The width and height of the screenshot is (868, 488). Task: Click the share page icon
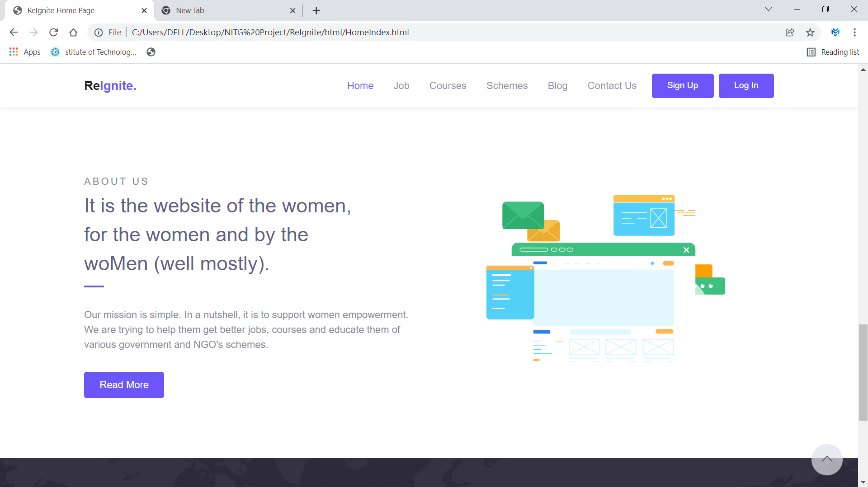(790, 32)
